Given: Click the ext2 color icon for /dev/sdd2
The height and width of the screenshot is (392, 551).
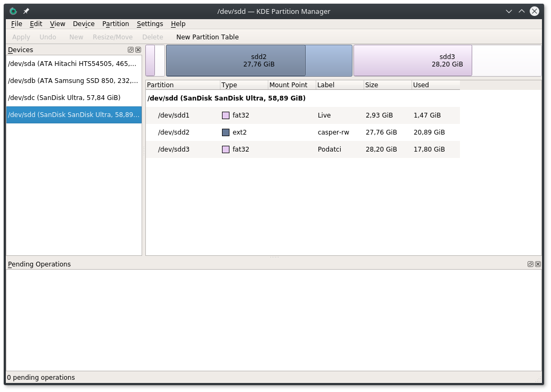Looking at the screenshot, I should (226, 132).
